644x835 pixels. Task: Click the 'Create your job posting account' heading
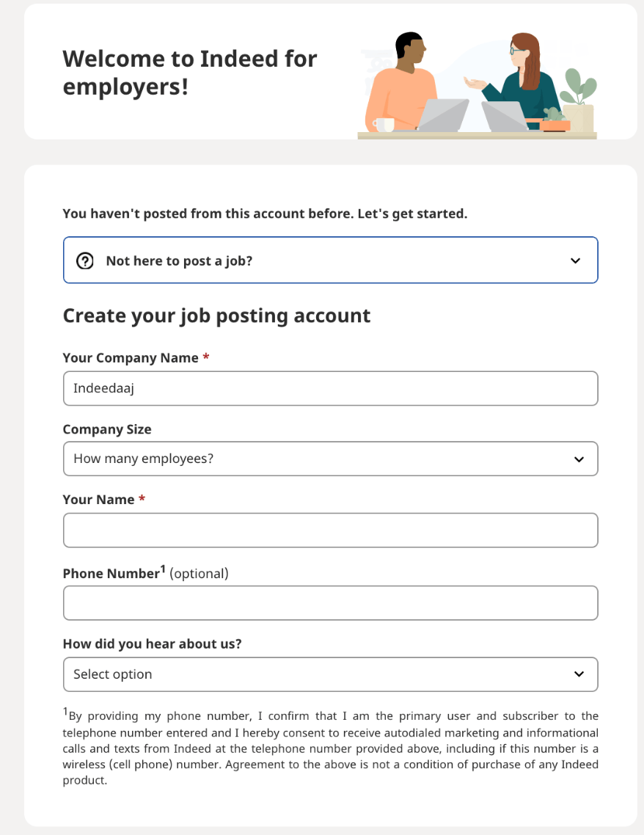[x=216, y=316]
